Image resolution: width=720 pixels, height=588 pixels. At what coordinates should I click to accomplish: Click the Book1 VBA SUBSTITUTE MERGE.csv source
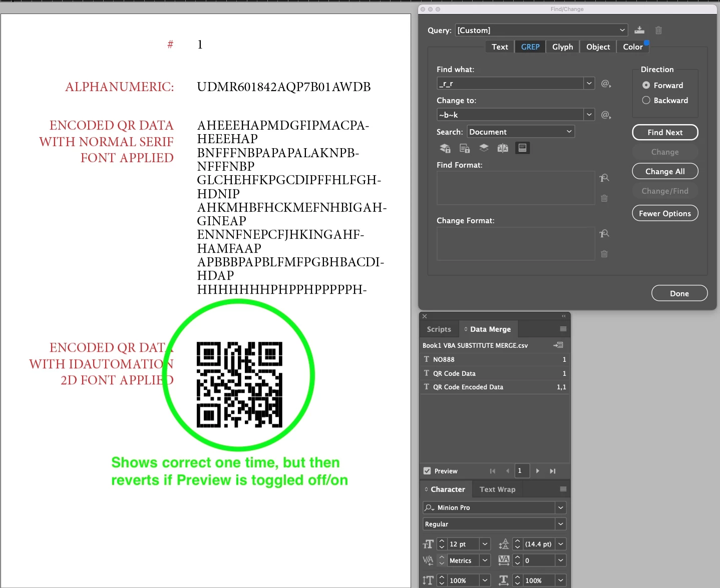pyautogui.click(x=475, y=345)
